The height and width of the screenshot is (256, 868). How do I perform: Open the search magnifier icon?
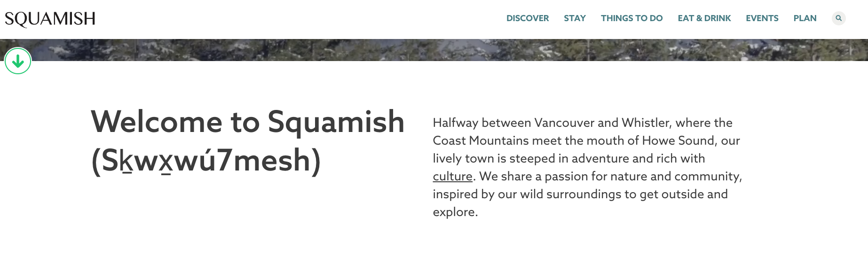pyautogui.click(x=838, y=18)
